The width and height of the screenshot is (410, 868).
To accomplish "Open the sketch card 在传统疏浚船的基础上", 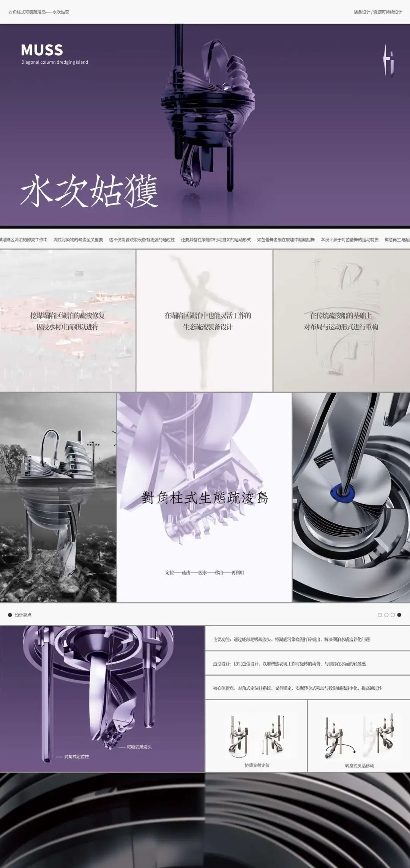I will tap(342, 321).
